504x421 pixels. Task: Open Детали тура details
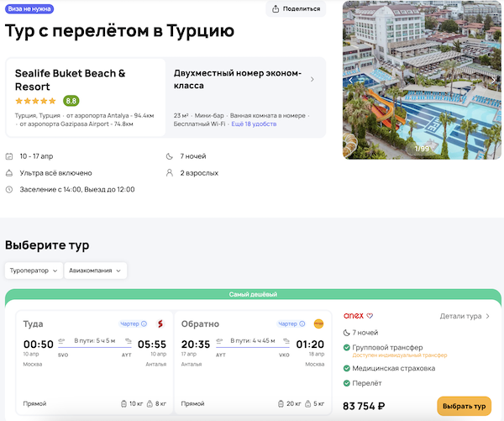tap(465, 317)
